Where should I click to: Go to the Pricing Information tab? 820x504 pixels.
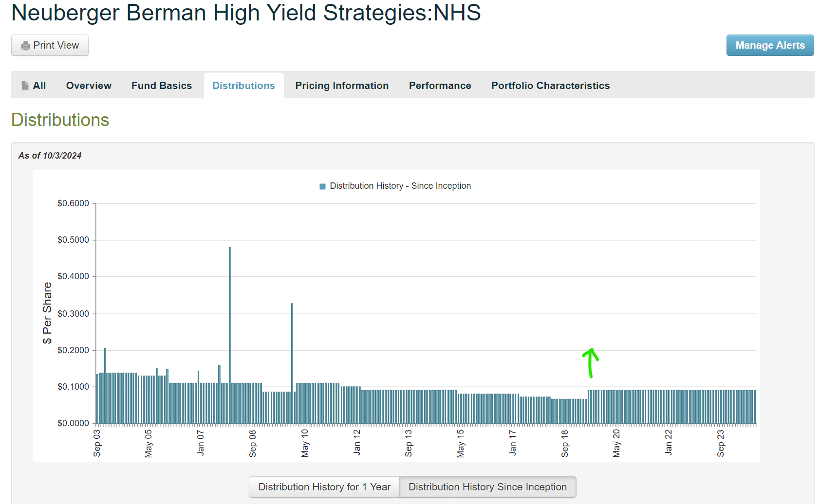(342, 86)
